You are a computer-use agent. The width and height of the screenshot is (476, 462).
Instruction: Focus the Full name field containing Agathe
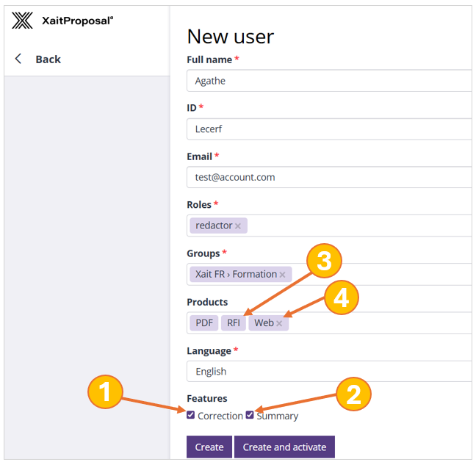(329, 81)
